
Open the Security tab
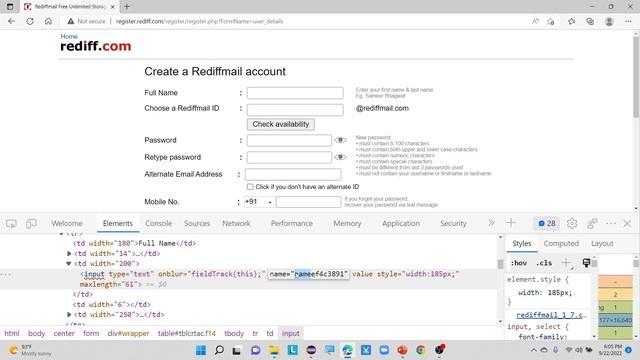(x=453, y=223)
